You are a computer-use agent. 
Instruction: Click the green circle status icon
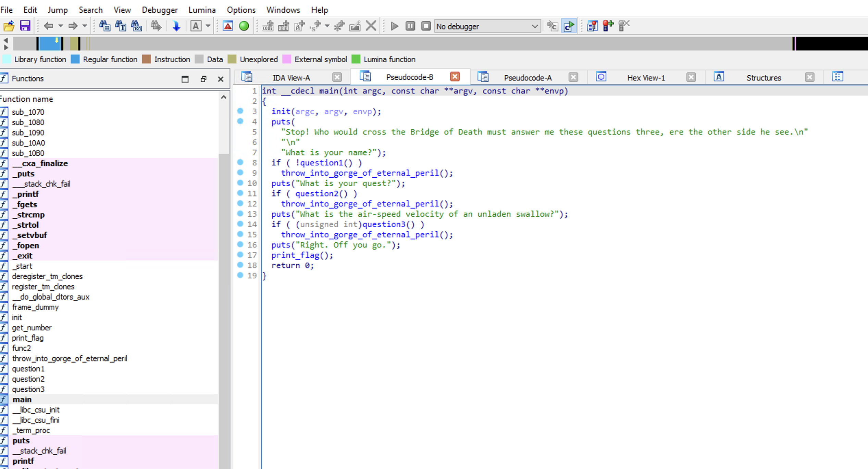(x=244, y=26)
